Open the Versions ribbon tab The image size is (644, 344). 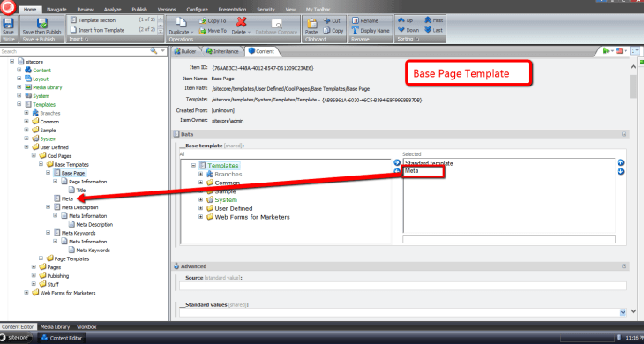click(167, 10)
